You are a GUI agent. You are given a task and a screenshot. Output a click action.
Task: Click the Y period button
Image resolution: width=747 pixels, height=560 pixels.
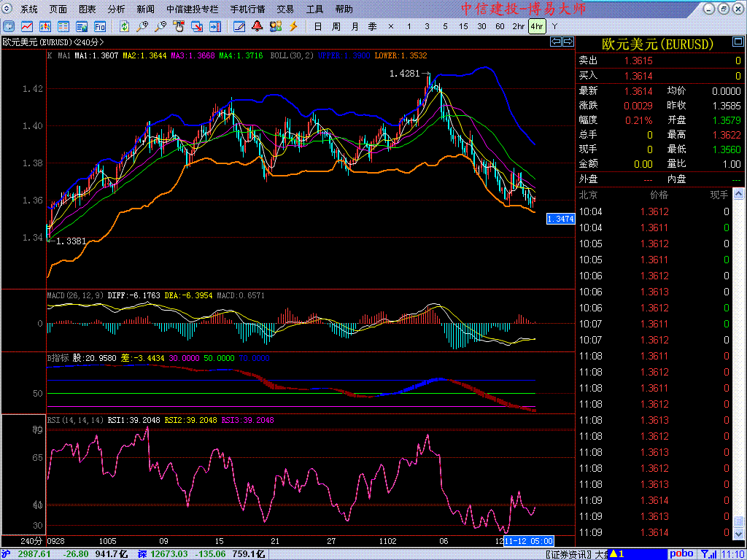coord(554,26)
